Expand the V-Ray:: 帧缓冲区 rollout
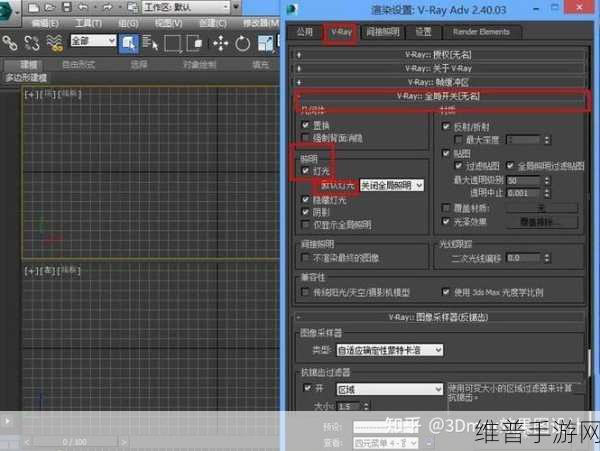 click(438, 82)
